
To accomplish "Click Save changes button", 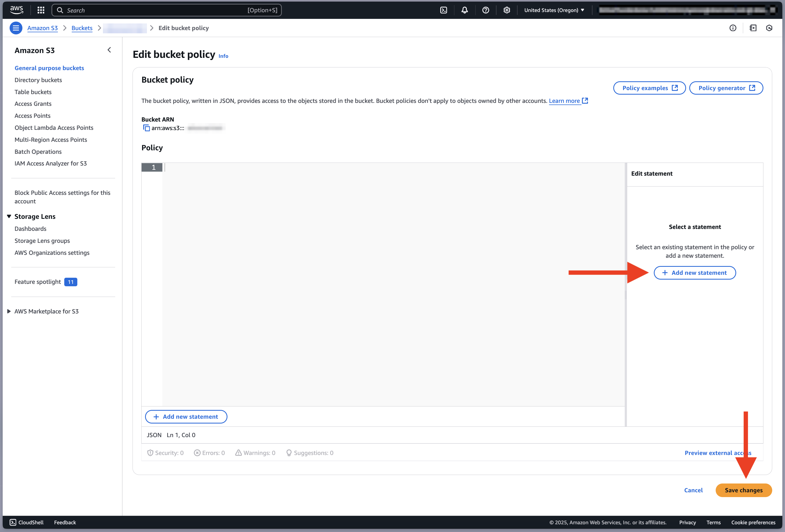I will click(x=743, y=490).
